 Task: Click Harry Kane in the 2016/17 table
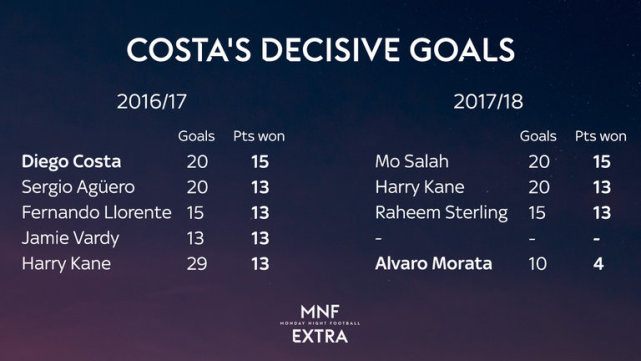coord(66,264)
